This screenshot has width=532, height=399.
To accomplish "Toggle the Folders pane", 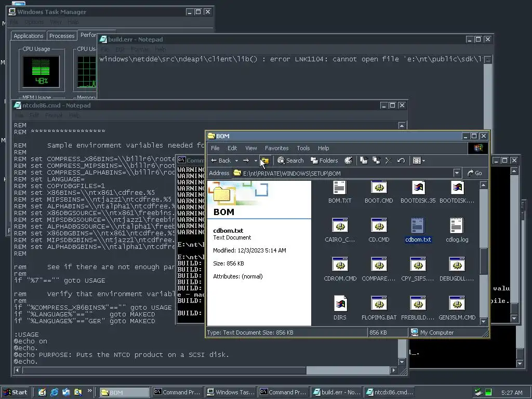I will (x=324, y=161).
